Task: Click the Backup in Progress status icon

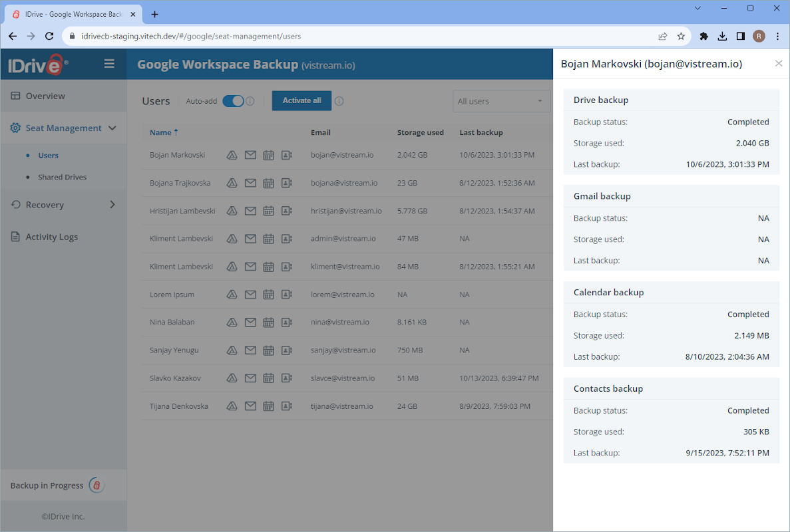Action: tap(97, 485)
